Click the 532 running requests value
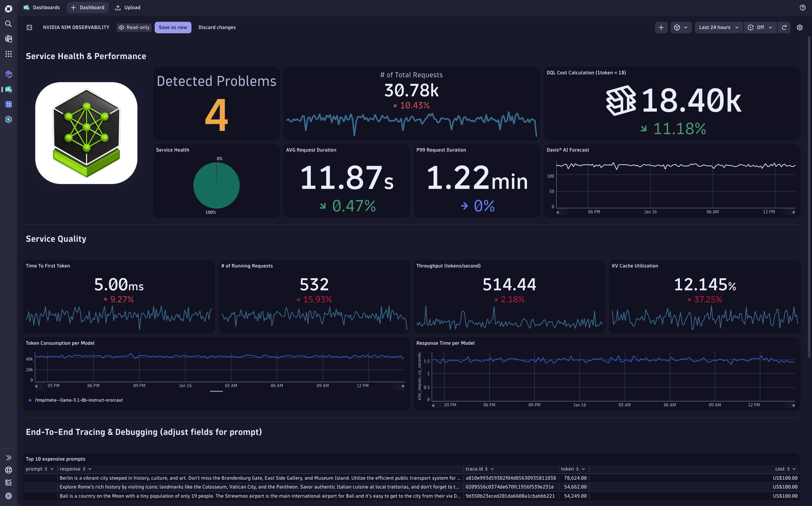The height and width of the screenshot is (506, 812). click(314, 284)
